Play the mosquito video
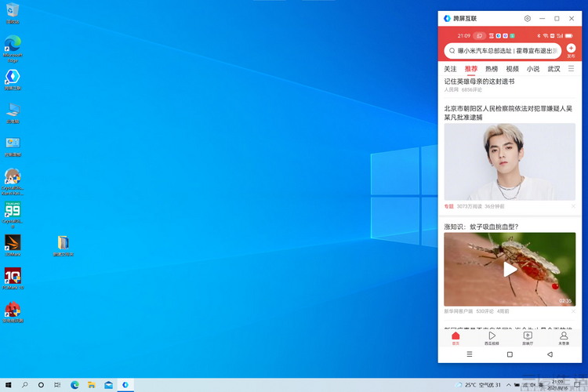This screenshot has height=392, width=588. tap(510, 270)
